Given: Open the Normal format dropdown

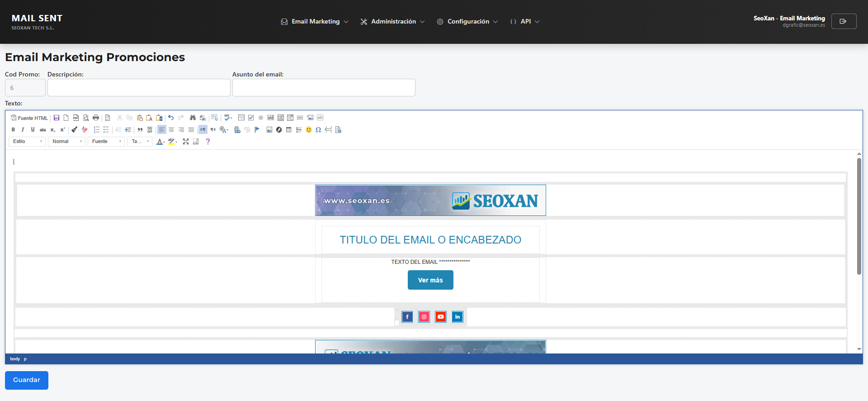Looking at the screenshot, I should pyautogui.click(x=67, y=141).
